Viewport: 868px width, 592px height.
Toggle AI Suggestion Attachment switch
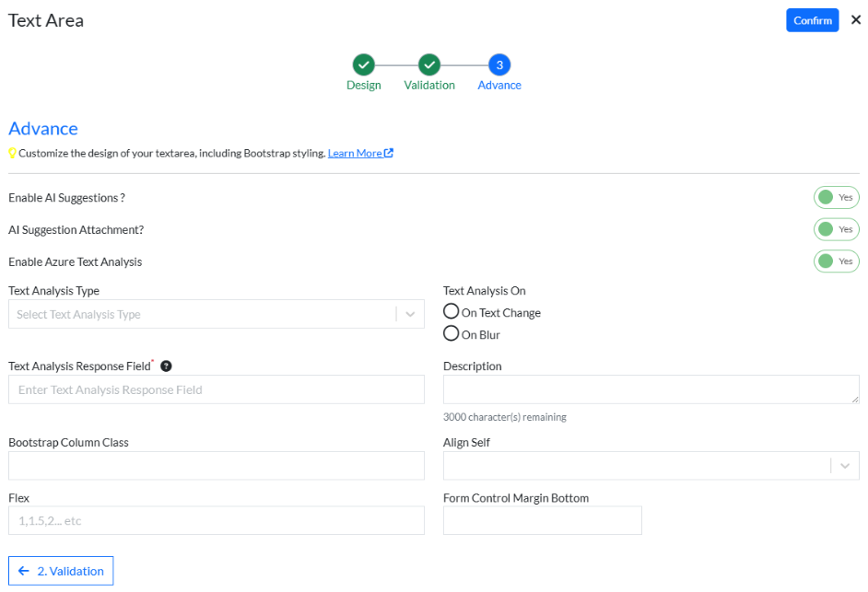coord(836,229)
